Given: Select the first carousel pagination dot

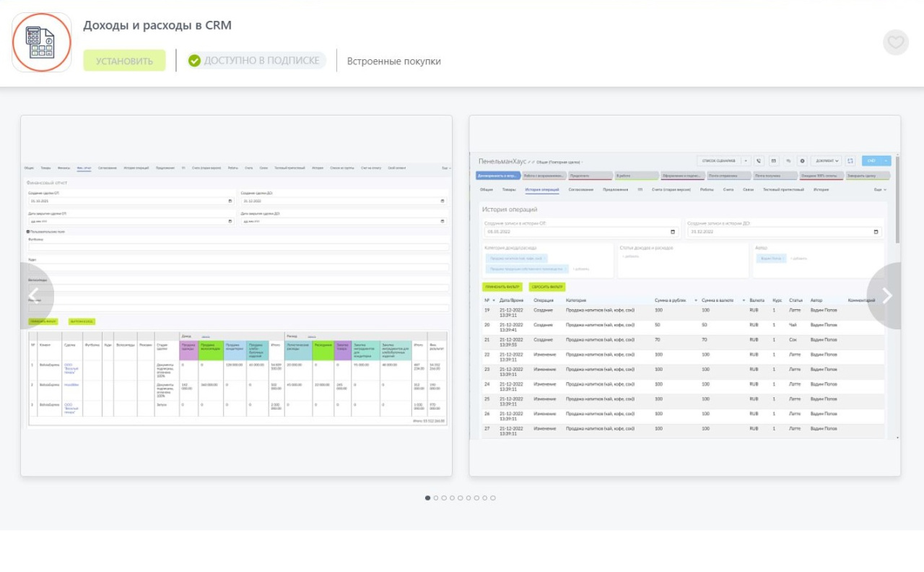Looking at the screenshot, I should (x=427, y=498).
